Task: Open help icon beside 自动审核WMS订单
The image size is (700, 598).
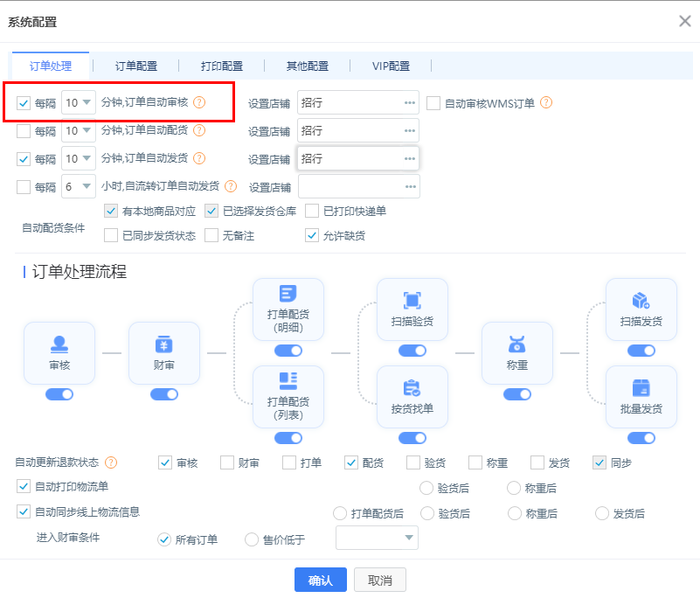Action: (546, 102)
